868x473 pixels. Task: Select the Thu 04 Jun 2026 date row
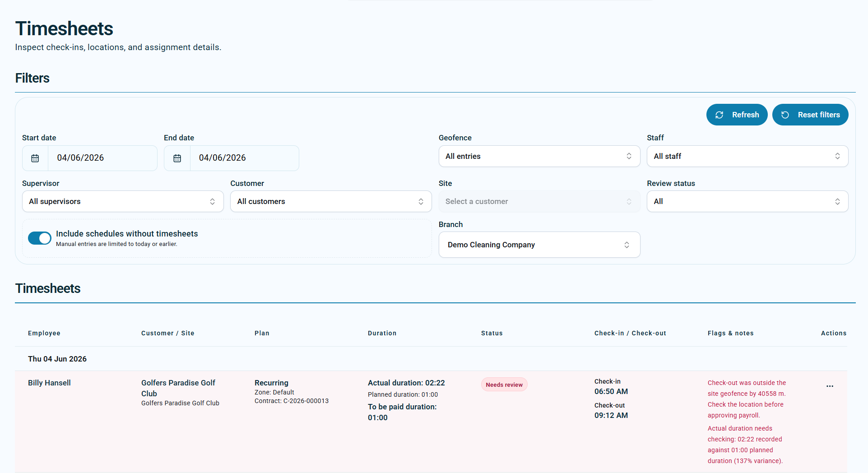(x=431, y=359)
